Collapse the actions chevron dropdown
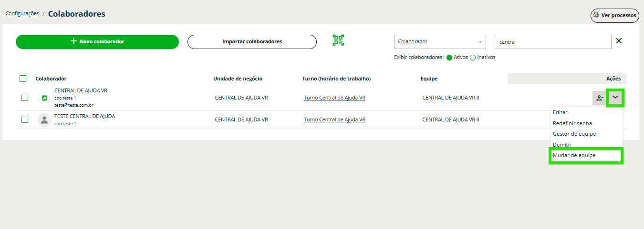 [615, 98]
